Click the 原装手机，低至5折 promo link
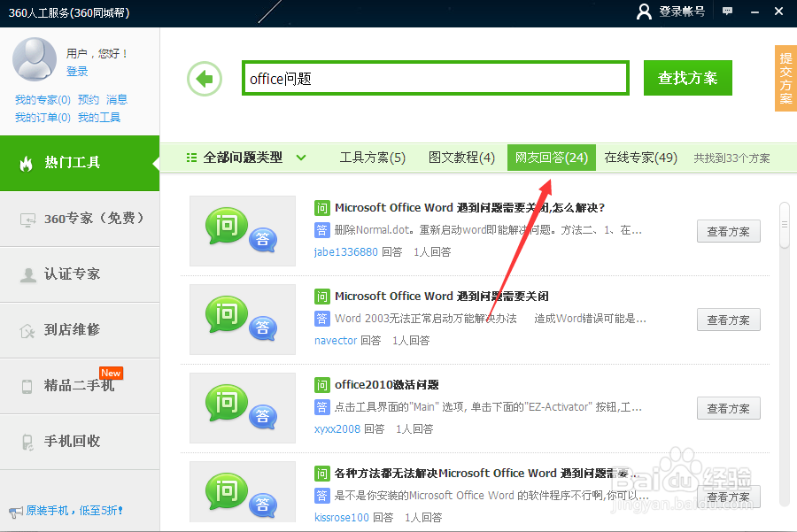This screenshot has height=532, width=797. 74,510
